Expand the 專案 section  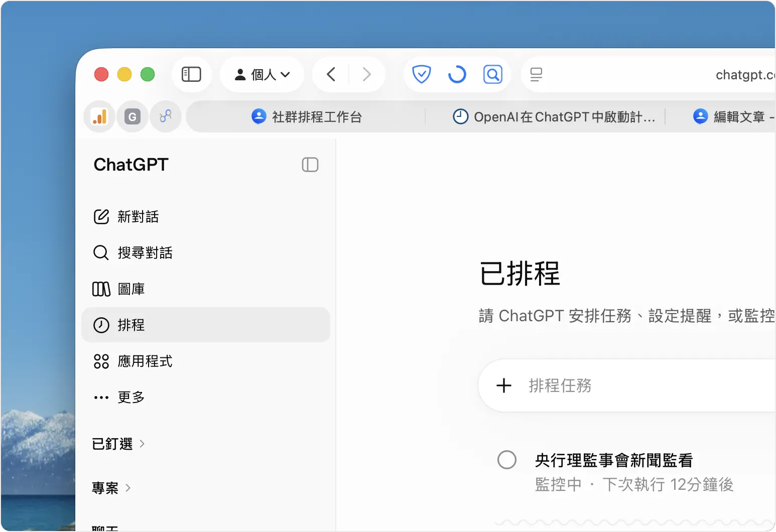pos(111,487)
